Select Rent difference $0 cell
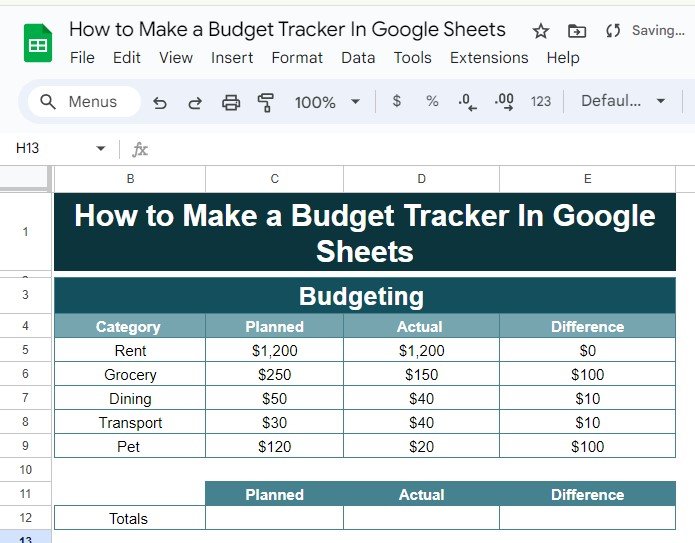Viewport: 695px width, 543px height. pos(587,350)
